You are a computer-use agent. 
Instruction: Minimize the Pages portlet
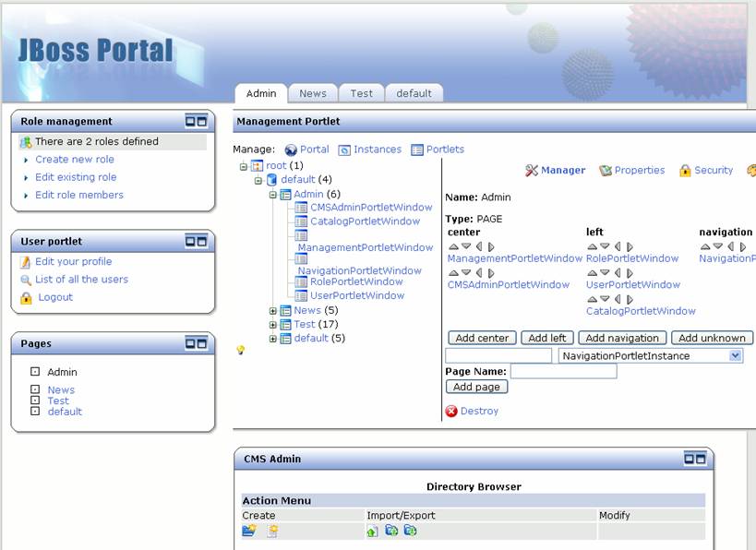point(190,343)
